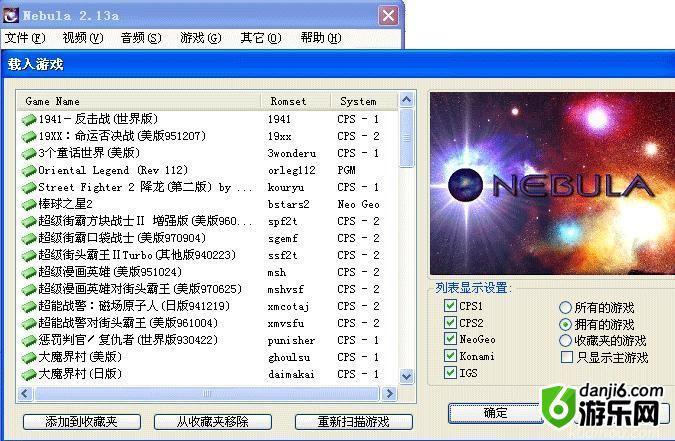Click the green icon beside 超级街头霸王II Turbo
This screenshot has width=675, height=441.
(29, 255)
